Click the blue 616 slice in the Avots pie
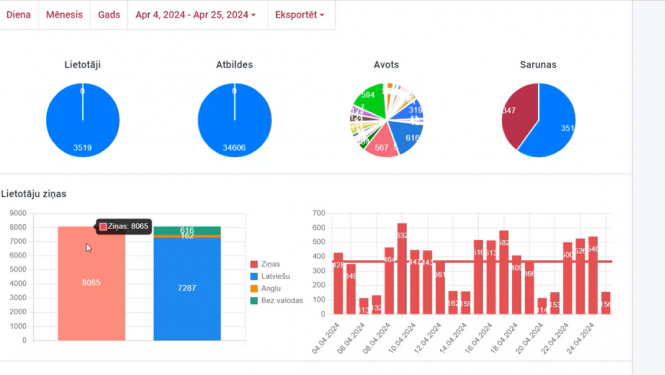This screenshot has width=665, height=375. [x=408, y=137]
